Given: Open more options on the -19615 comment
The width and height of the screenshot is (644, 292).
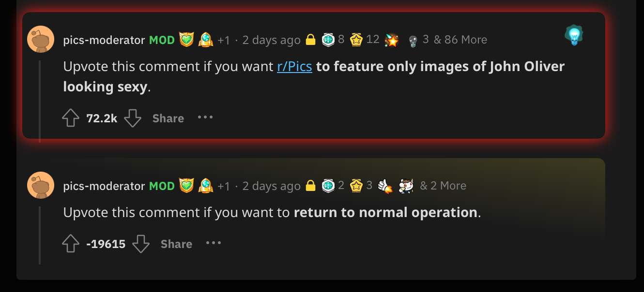Looking at the screenshot, I should pyautogui.click(x=214, y=243).
